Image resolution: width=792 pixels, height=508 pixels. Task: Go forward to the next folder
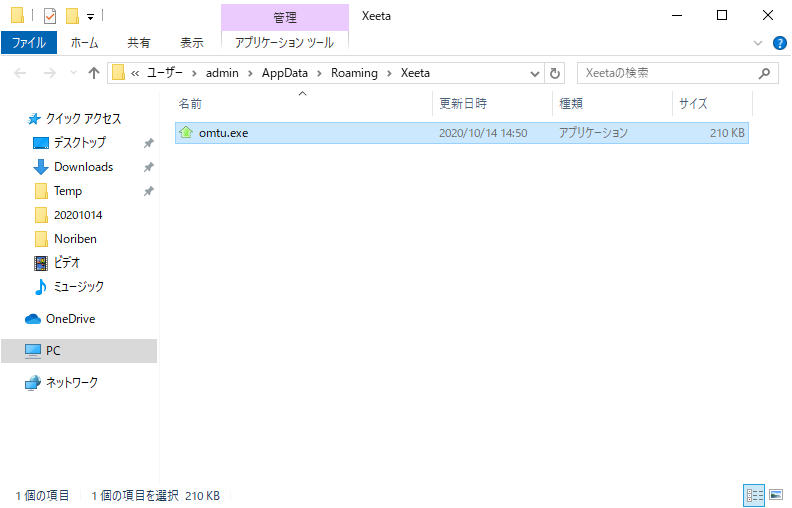pos(50,73)
